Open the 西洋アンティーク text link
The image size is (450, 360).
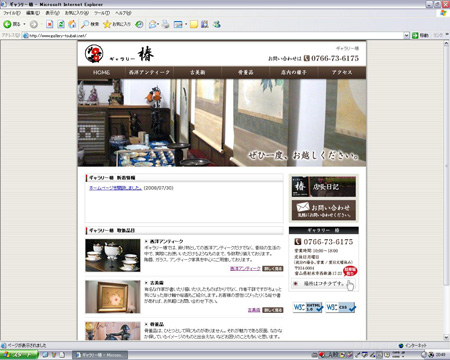click(x=245, y=269)
